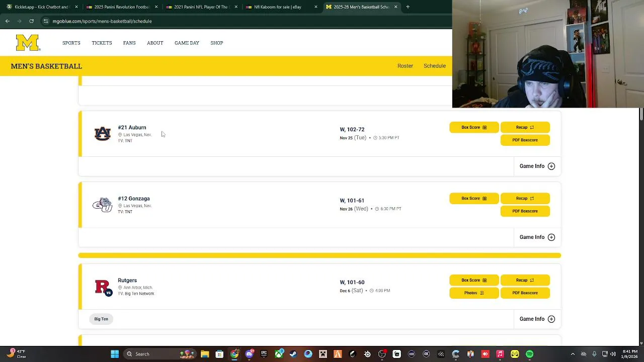Open Minecraft launcher icon in taskbar
This screenshot has width=644, height=362.
(323, 354)
